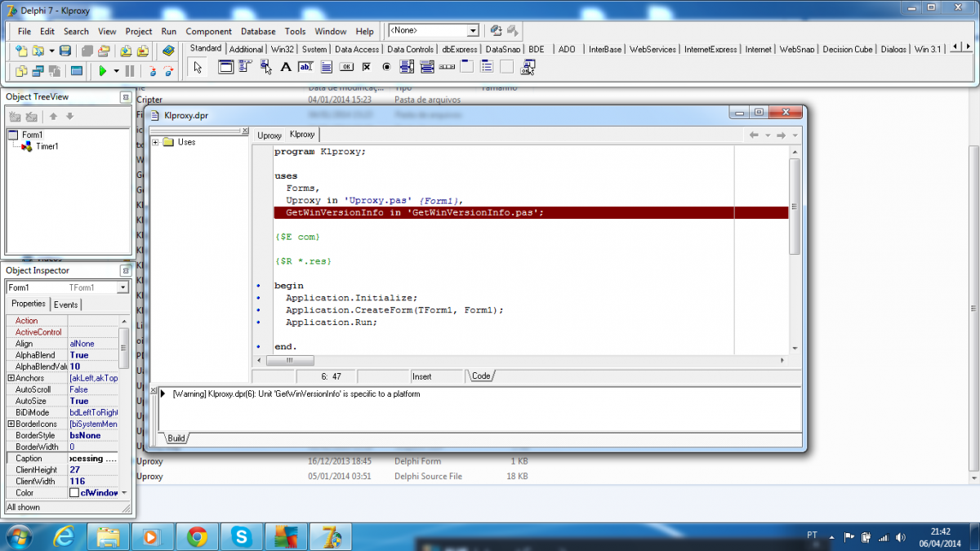The width and height of the screenshot is (980, 551).
Task: Click the Pause toolbar icon
Action: click(x=131, y=71)
